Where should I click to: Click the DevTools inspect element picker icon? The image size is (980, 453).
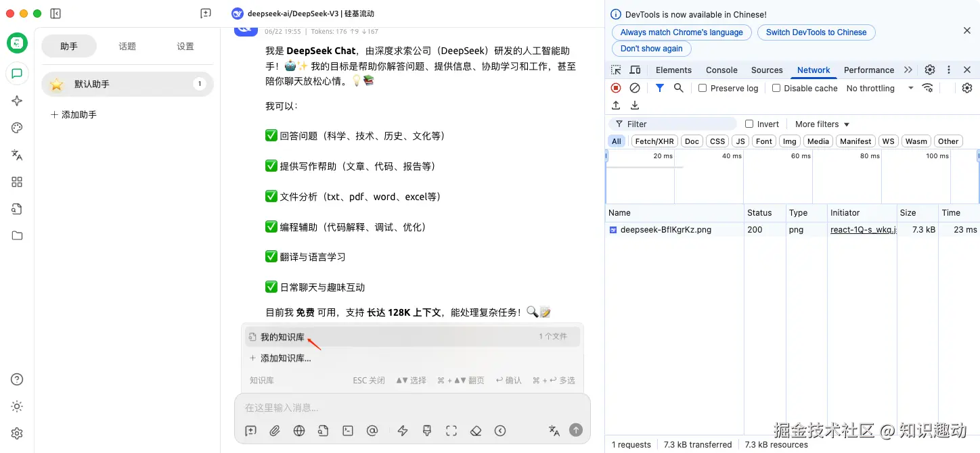(x=616, y=70)
